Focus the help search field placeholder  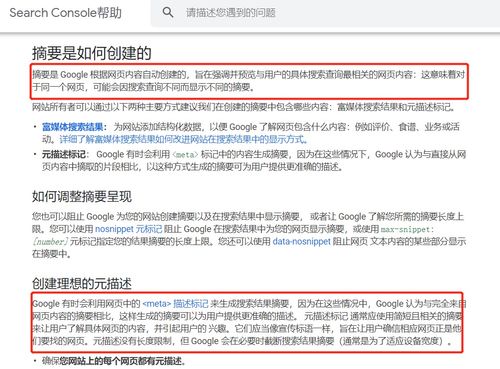[x=231, y=13]
